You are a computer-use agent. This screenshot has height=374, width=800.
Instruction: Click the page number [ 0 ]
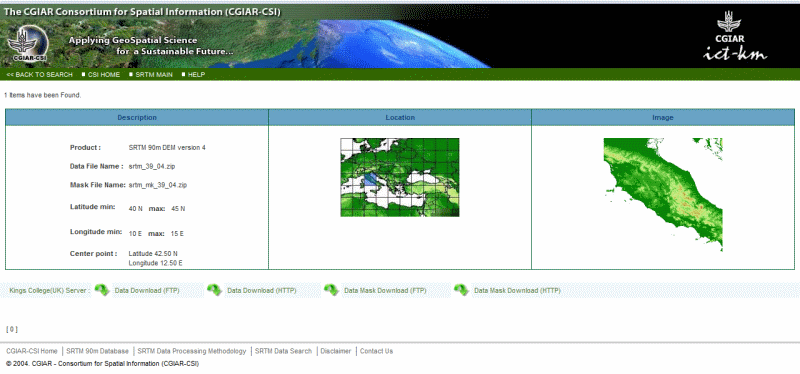tap(12, 329)
